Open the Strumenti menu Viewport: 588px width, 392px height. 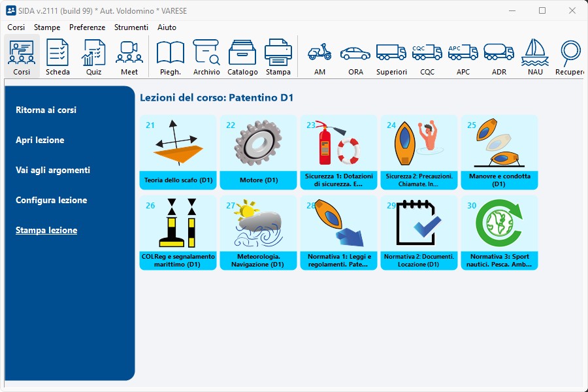[x=131, y=27]
